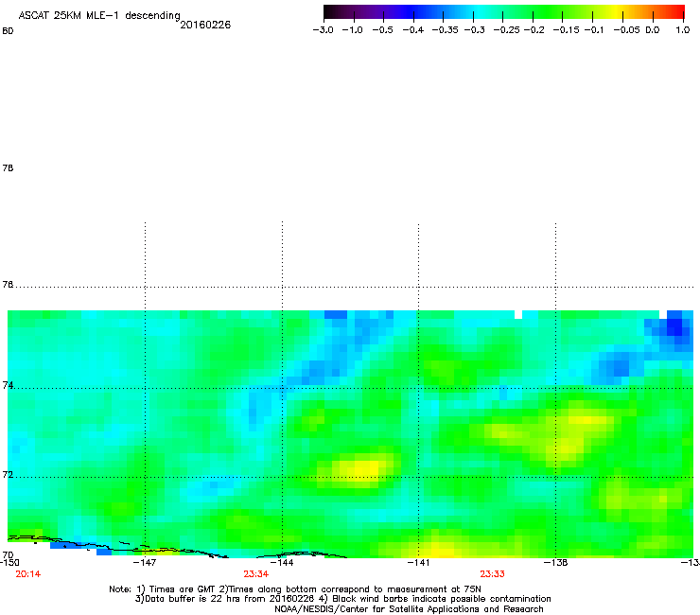700x615 pixels.
Task: Click the -0.25 color scale label
Action: [x=507, y=30]
